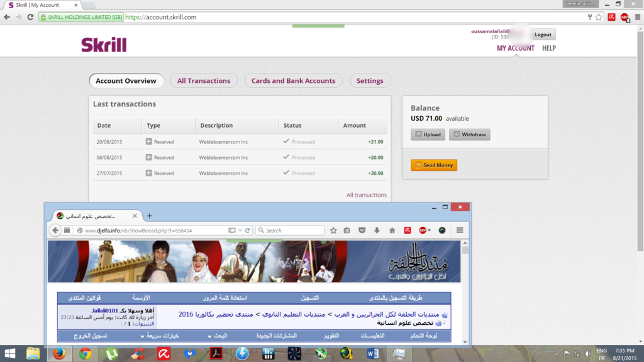644x362 pixels.
Task: Switch to Chrome on the taskbar
Action: [85, 353]
